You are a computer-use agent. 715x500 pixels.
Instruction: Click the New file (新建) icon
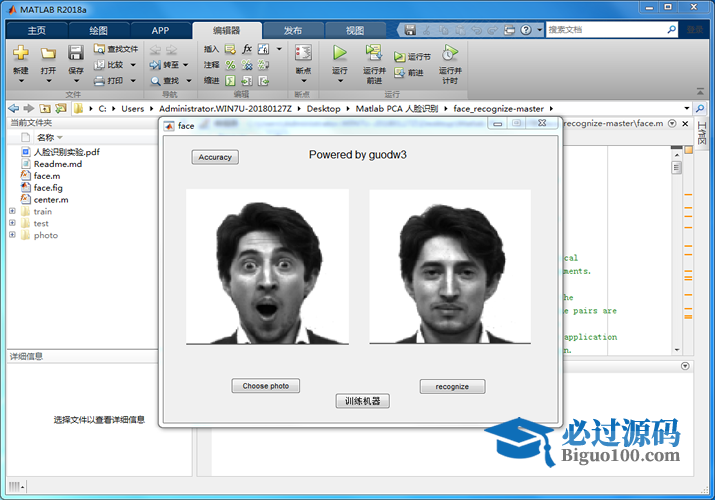click(x=21, y=53)
